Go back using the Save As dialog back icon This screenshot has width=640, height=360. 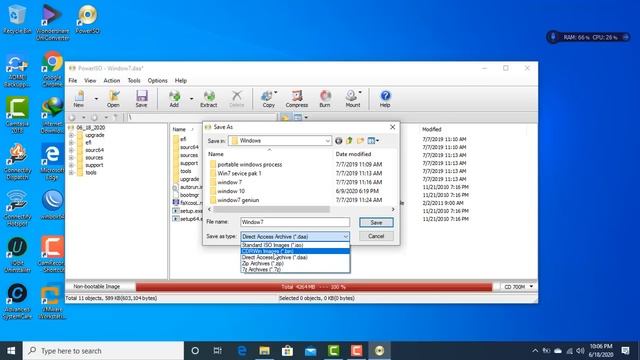(x=338, y=141)
